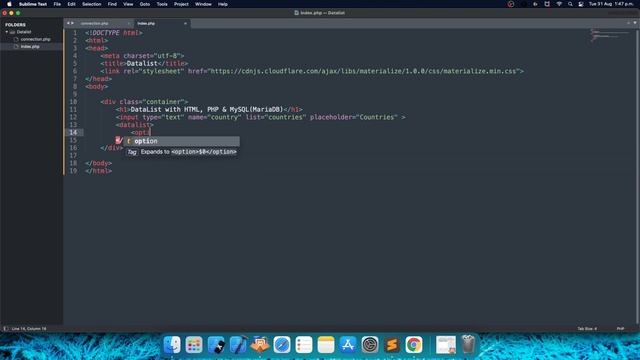Open Notes app in the dock
The height and width of the screenshot is (360, 640).
pos(326,345)
